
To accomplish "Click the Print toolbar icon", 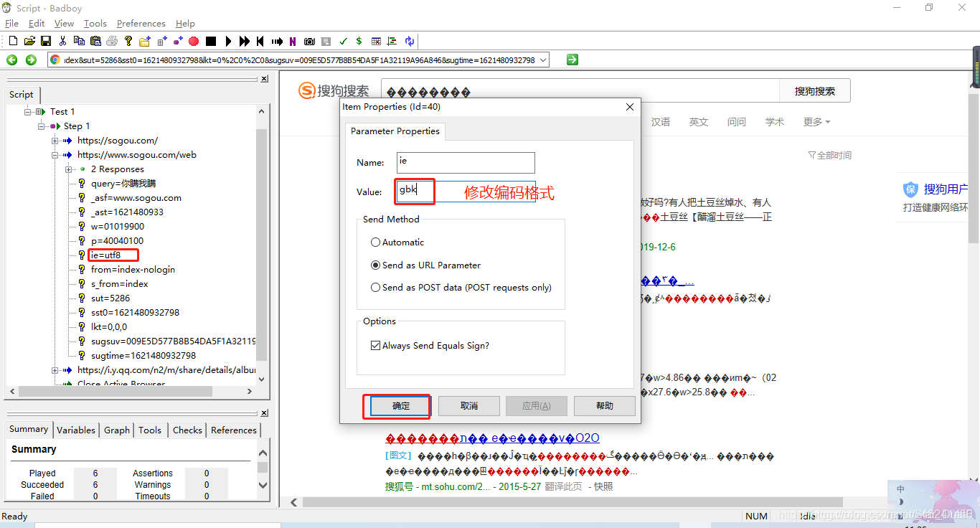I will coord(112,42).
